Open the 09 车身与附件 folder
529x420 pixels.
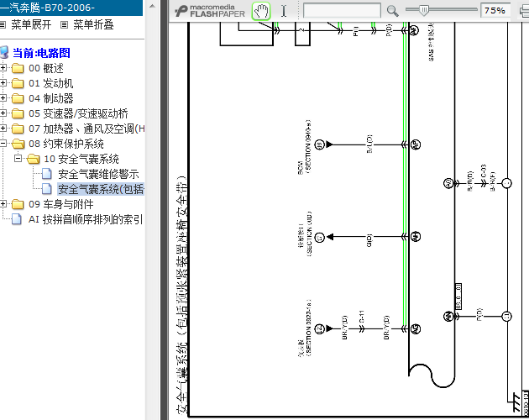(61, 204)
